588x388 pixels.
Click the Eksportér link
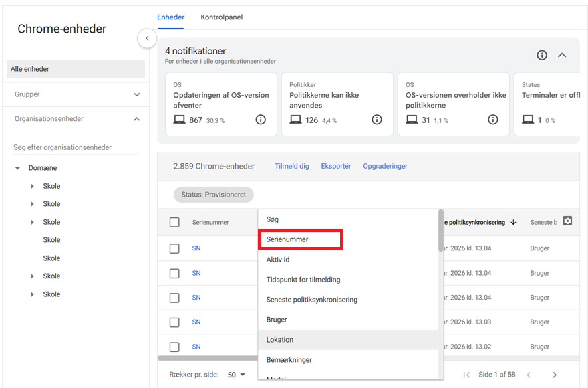(x=336, y=166)
